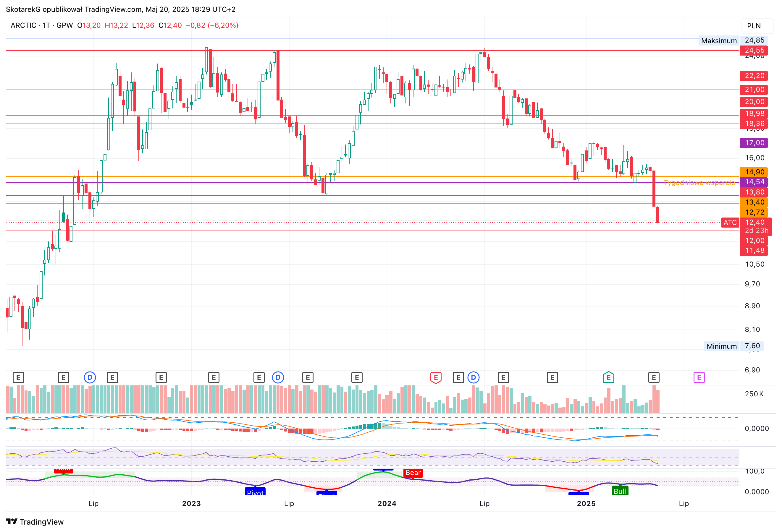Click the orange 12,72 price label

[x=754, y=212]
